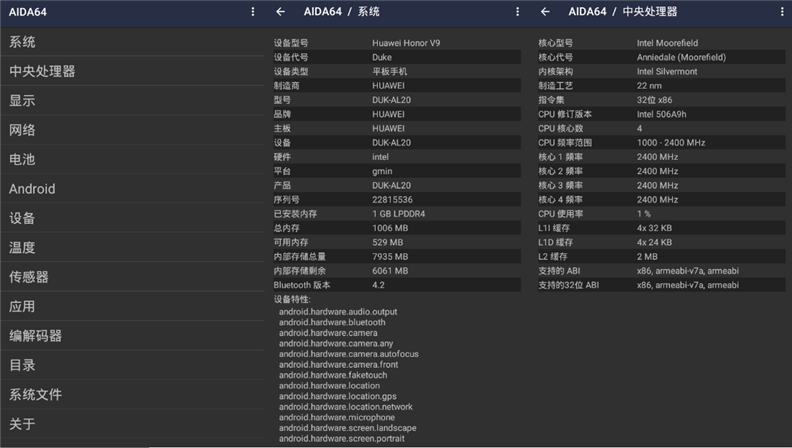Select the 序列号 22815536 row
The width and height of the screenshot is (792, 448).
click(x=397, y=200)
